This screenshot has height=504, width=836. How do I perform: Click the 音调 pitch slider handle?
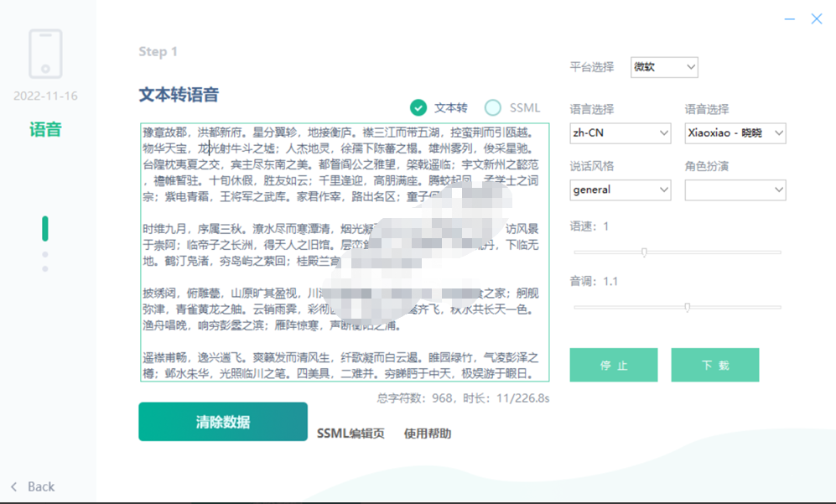(687, 307)
